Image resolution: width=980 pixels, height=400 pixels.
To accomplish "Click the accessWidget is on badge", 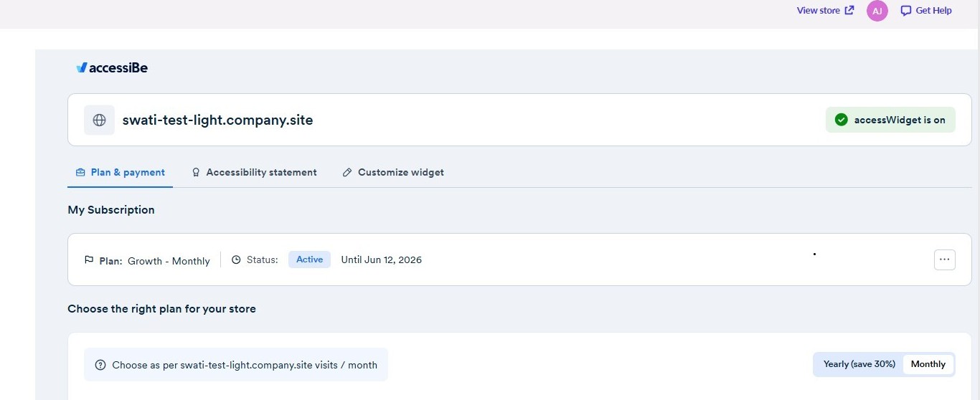I will 890,120.
